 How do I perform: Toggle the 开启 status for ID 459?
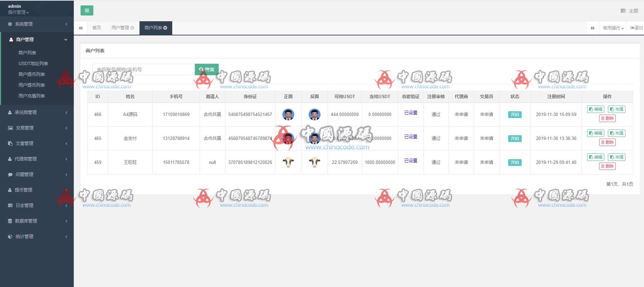(x=515, y=163)
